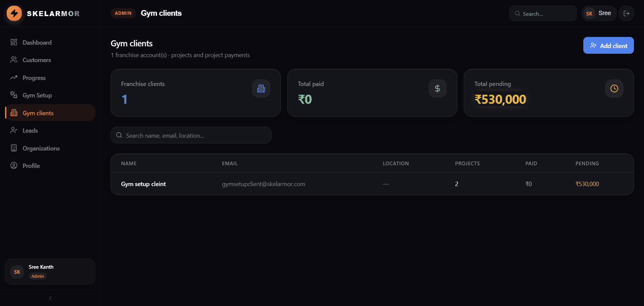Click the Gym Setup tools icon
The width and height of the screenshot is (644, 306).
pos(14,95)
